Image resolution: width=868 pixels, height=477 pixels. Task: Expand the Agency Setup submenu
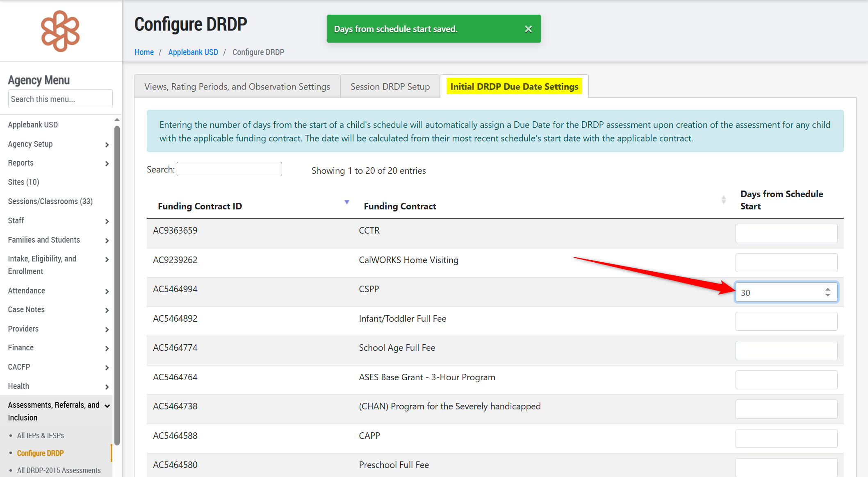(x=107, y=145)
